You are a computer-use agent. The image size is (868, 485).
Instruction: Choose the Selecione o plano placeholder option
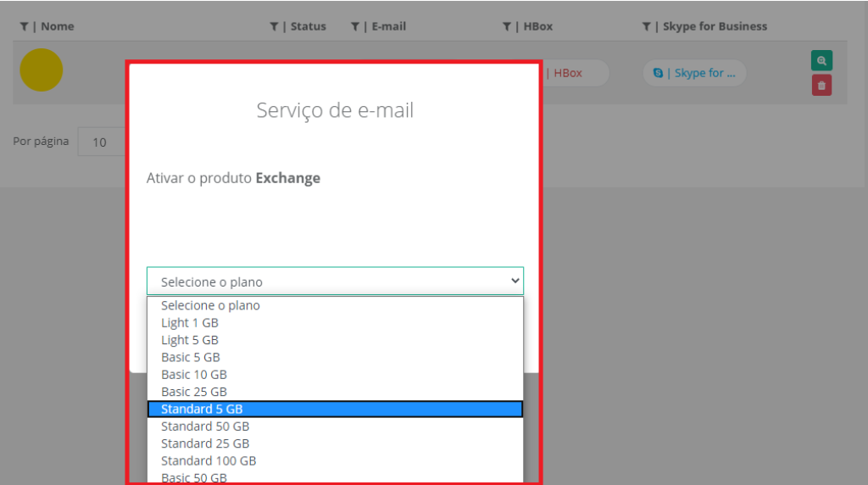point(335,305)
